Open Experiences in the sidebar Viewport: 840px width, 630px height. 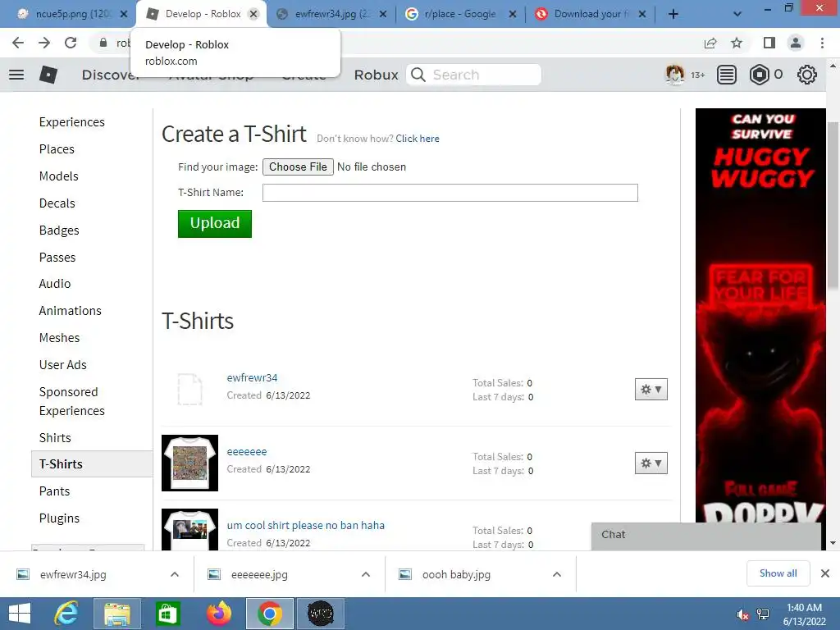tap(72, 122)
